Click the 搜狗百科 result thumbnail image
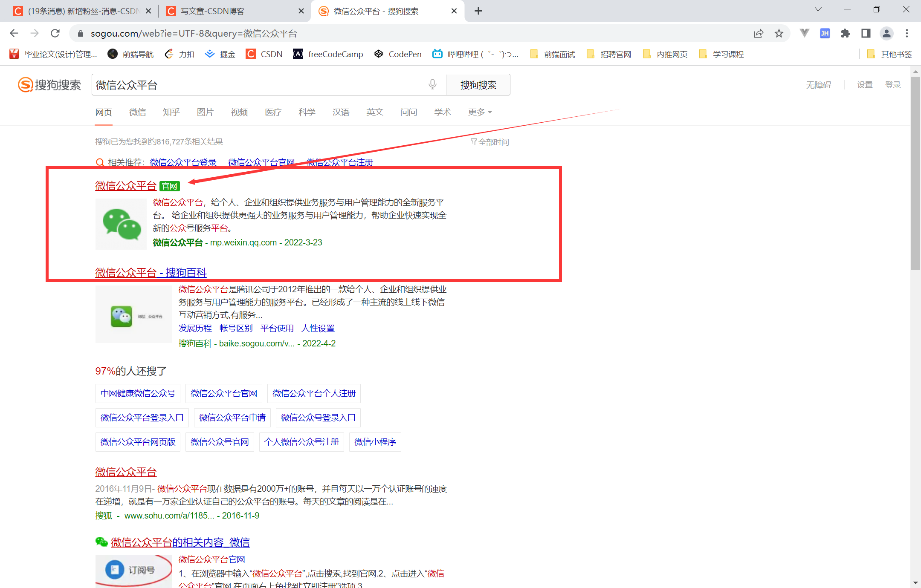This screenshot has width=921, height=588. [x=133, y=314]
